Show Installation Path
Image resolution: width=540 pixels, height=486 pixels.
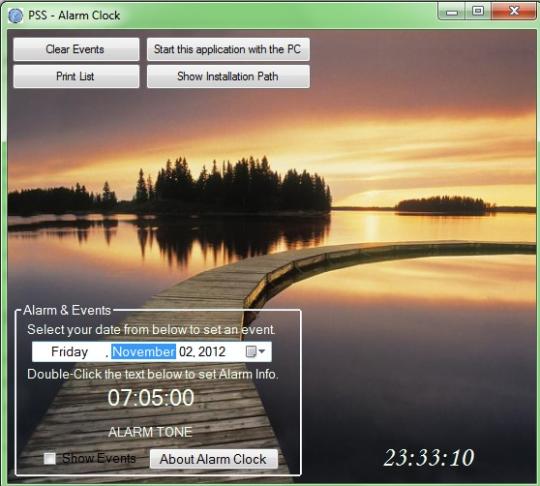tap(228, 76)
